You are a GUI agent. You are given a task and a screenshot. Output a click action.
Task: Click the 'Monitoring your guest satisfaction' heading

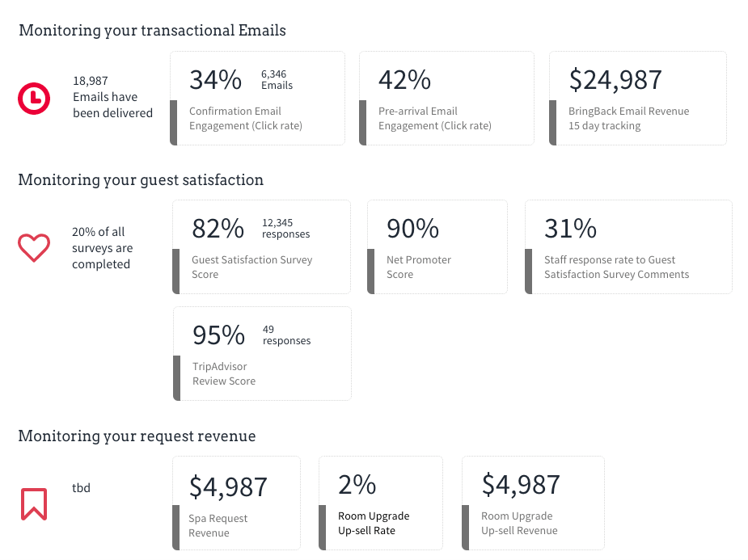tap(141, 180)
